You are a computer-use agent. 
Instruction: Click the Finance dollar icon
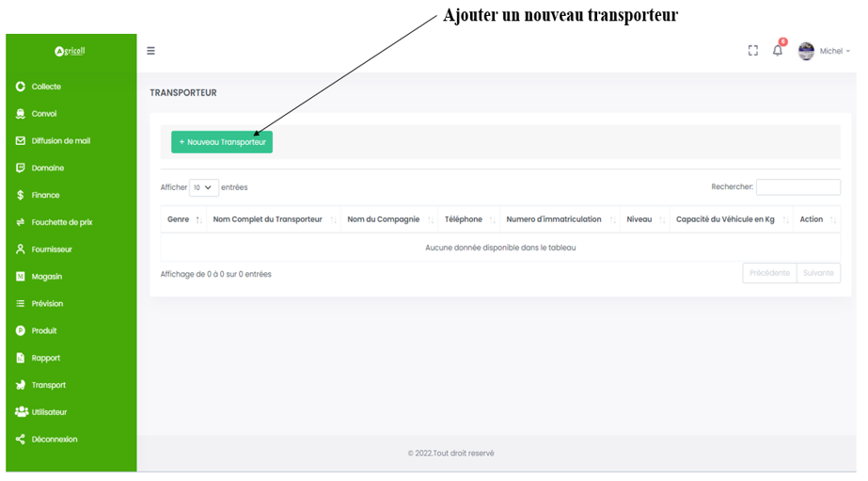coord(21,195)
